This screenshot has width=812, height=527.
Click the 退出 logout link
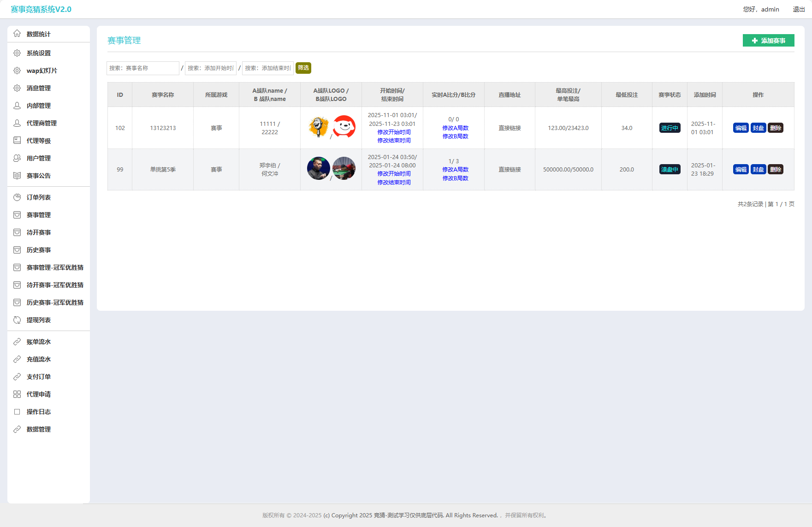click(x=799, y=9)
